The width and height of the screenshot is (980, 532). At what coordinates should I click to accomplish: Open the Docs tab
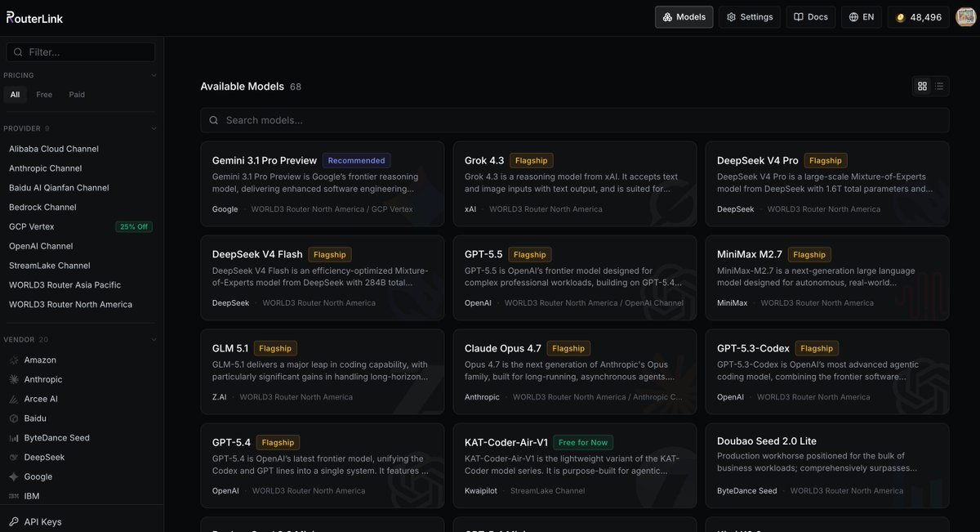(x=811, y=17)
